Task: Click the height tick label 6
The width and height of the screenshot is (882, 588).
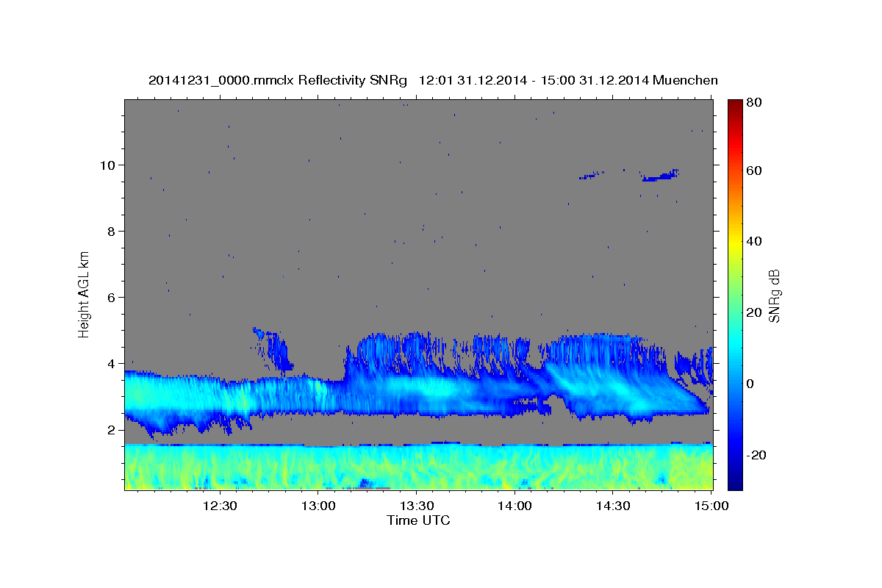Action: (x=112, y=298)
